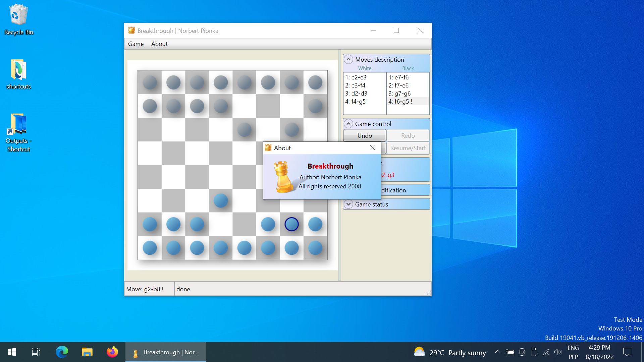Expand the Game status panel
This screenshot has width=644, height=362.
[348, 204]
